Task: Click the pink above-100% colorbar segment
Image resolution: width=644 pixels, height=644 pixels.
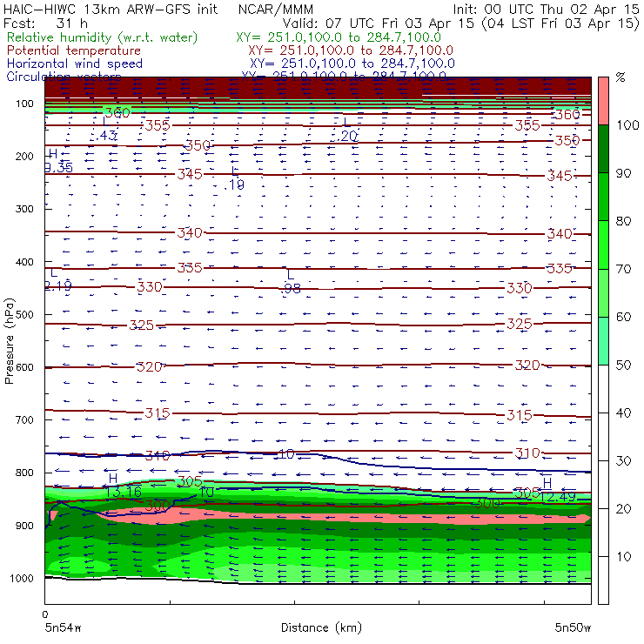Action: (603, 101)
